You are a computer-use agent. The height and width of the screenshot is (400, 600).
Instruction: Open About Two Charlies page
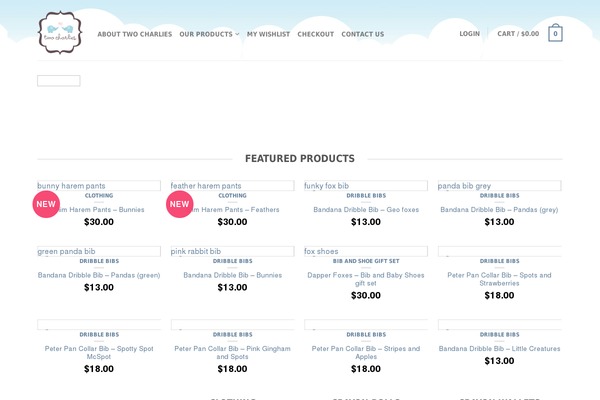click(x=135, y=34)
